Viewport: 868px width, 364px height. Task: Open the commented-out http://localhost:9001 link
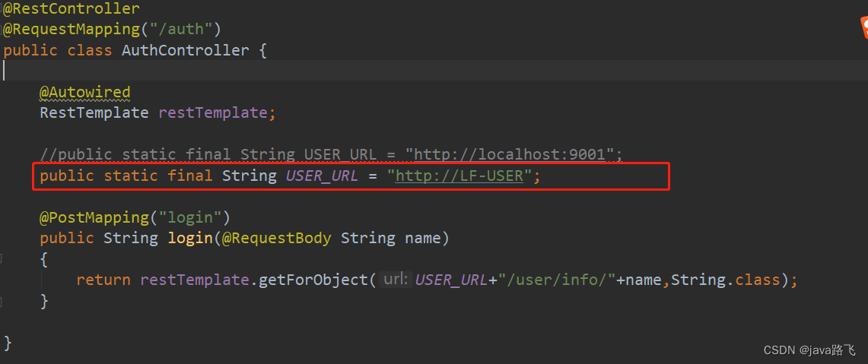tap(509, 154)
